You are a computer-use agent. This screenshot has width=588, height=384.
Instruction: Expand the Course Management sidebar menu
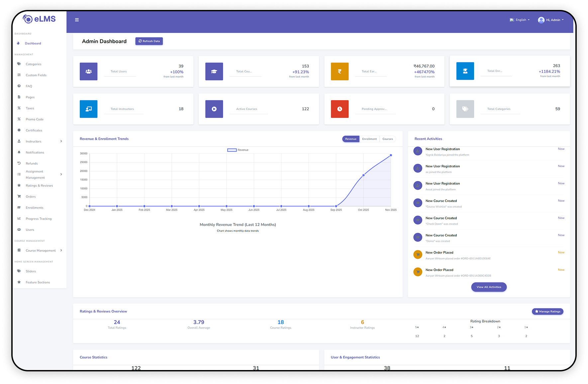click(x=40, y=250)
